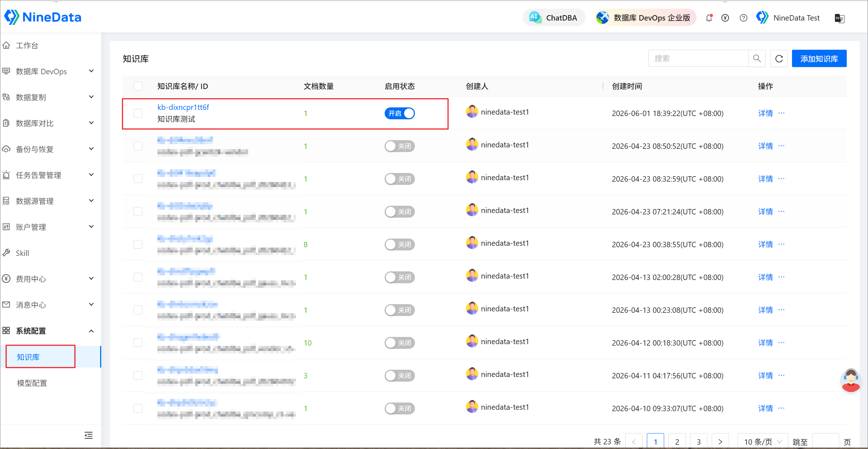Click the previous page arrow
868x449 pixels.
point(634,441)
